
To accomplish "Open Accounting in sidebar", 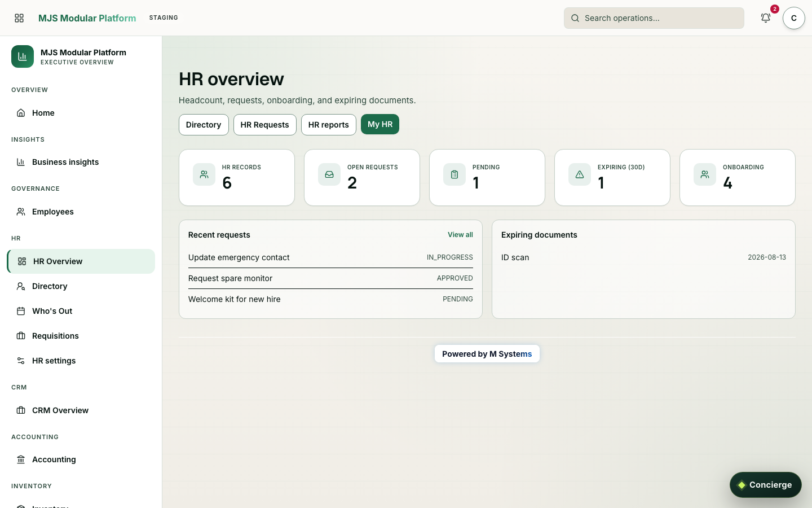I will pyautogui.click(x=81, y=459).
